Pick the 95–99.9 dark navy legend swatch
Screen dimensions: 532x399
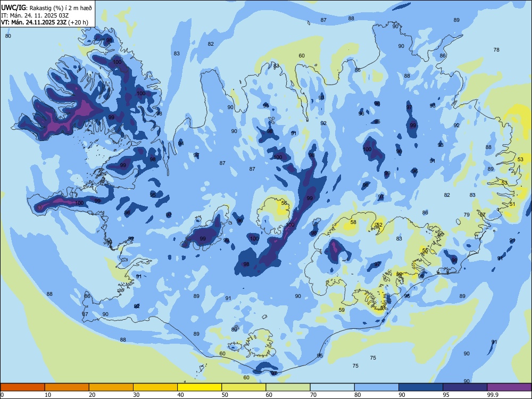pos(465,387)
